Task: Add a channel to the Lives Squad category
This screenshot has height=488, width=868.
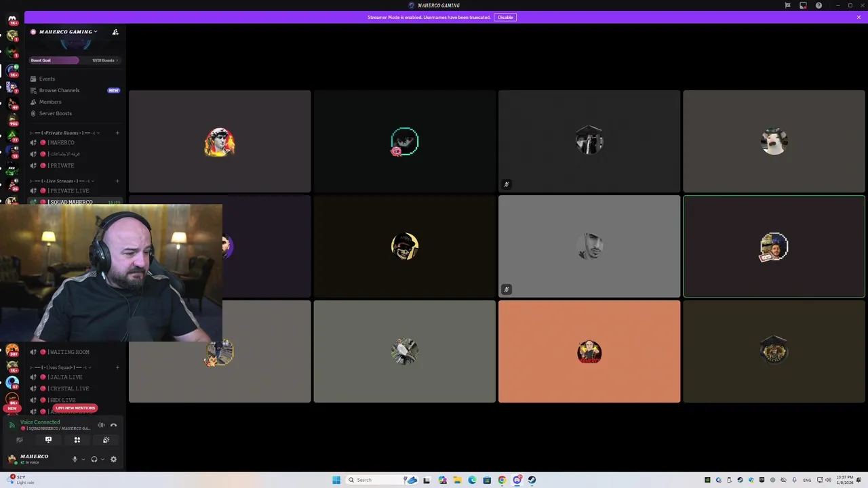Action: 117,367
